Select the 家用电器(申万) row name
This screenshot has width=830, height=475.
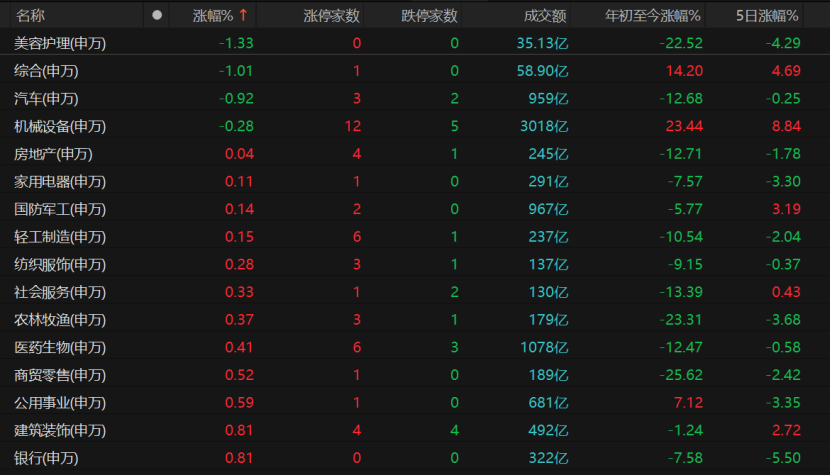click(60, 182)
